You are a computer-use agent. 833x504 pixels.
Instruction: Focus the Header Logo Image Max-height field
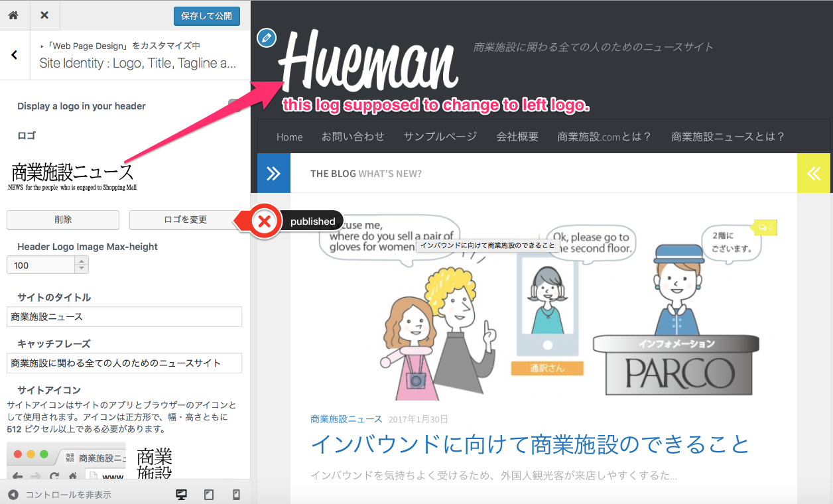pos(40,265)
